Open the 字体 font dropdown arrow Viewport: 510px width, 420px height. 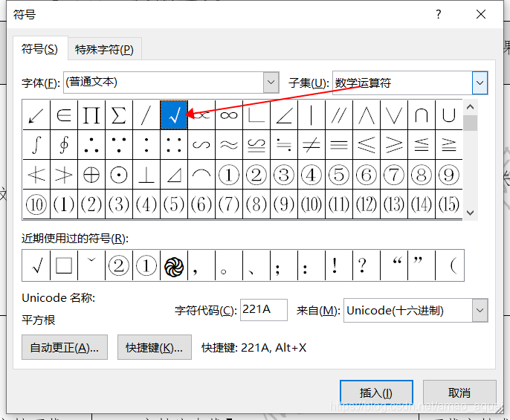(x=271, y=83)
